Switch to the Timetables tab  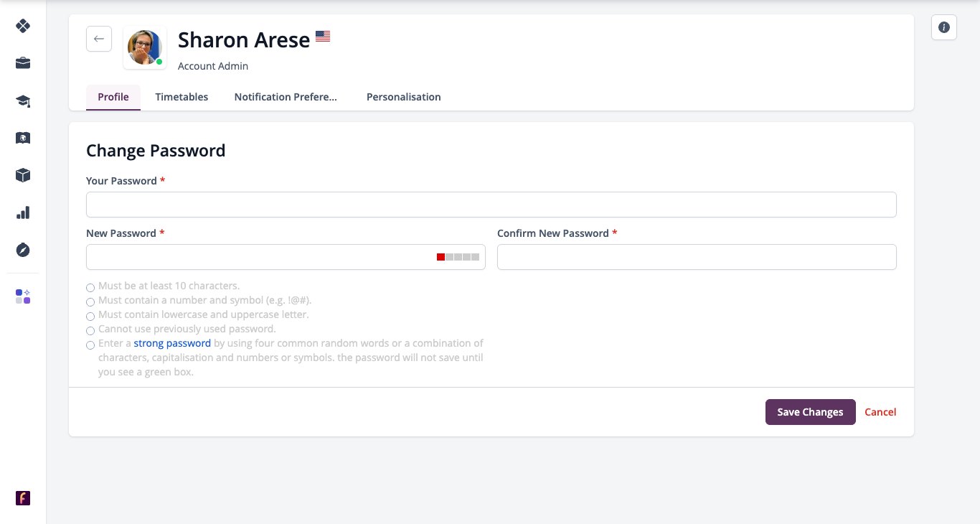click(x=182, y=97)
